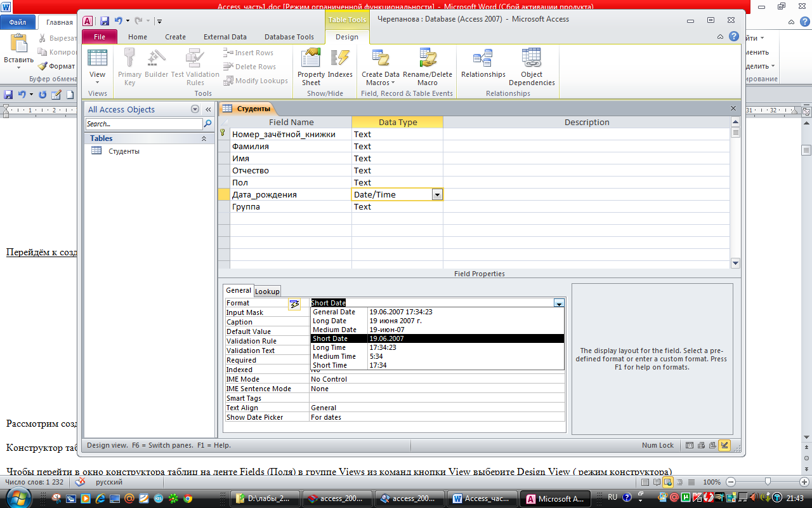Switch to the Create ribbon tab
The width and height of the screenshot is (812, 508).
[175, 37]
